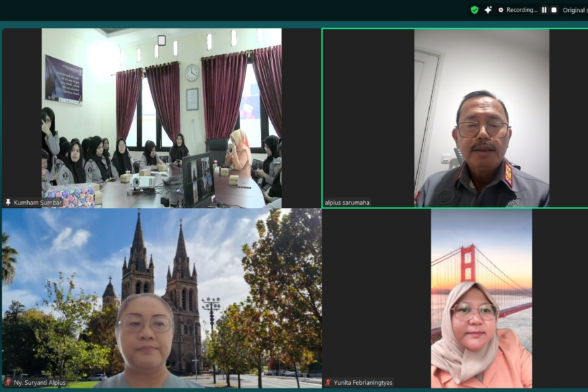Select the alpius sarumaha video tile

point(455,118)
